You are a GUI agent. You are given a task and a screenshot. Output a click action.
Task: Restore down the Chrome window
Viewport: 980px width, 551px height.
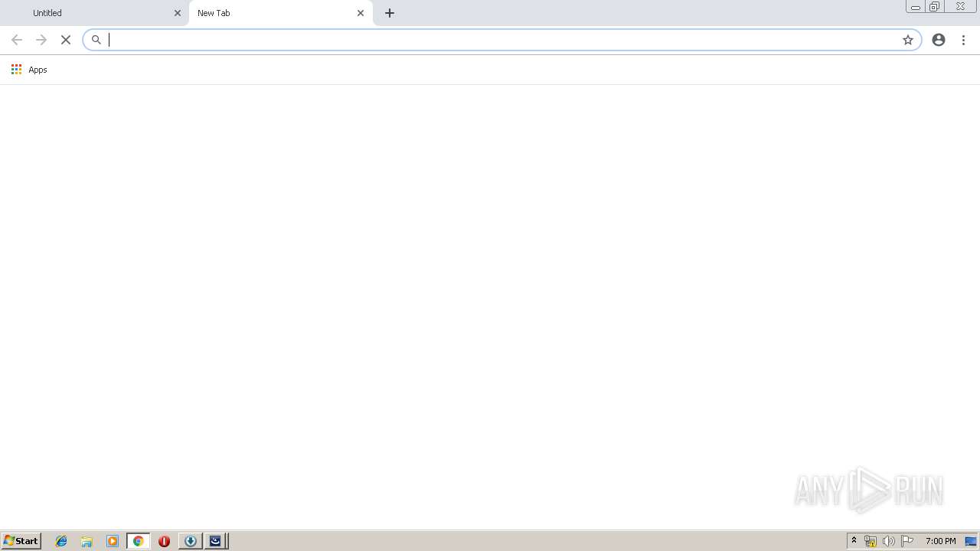pyautogui.click(x=935, y=7)
